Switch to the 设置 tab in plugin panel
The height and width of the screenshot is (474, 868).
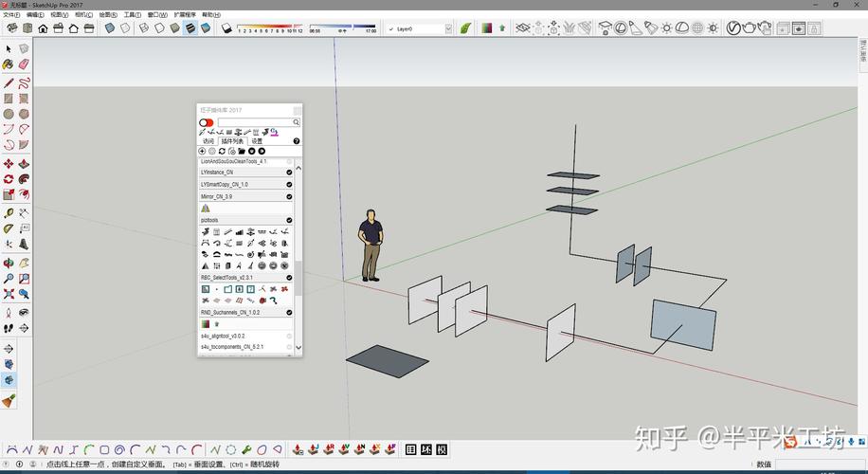click(x=257, y=141)
